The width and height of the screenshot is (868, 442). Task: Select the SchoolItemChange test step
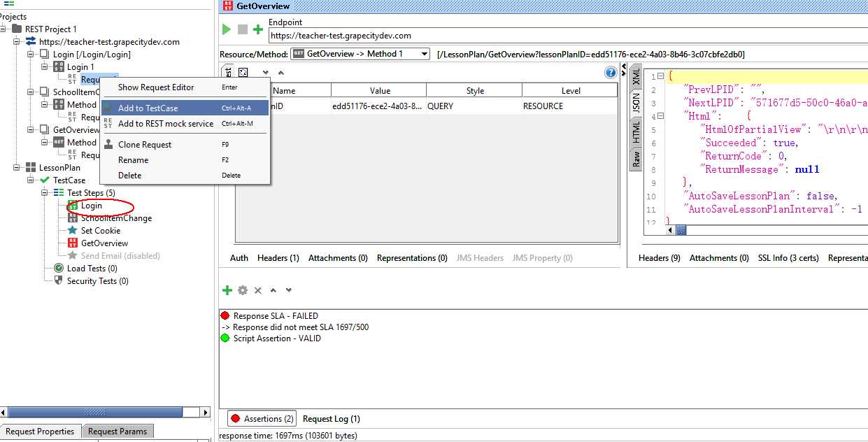(x=116, y=218)
